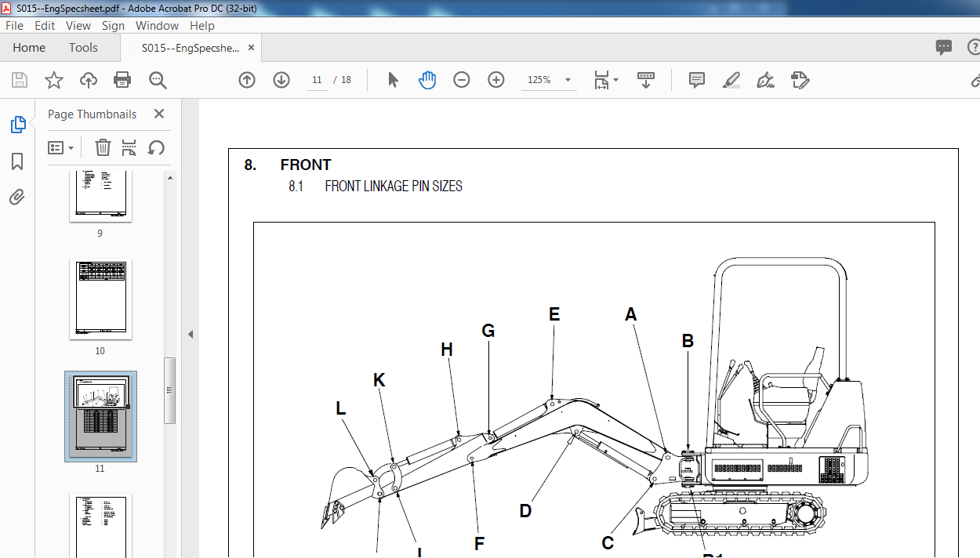This screenshot has width=980, height=558.
Task: Open the Window menu
Action: coord(157,26)
